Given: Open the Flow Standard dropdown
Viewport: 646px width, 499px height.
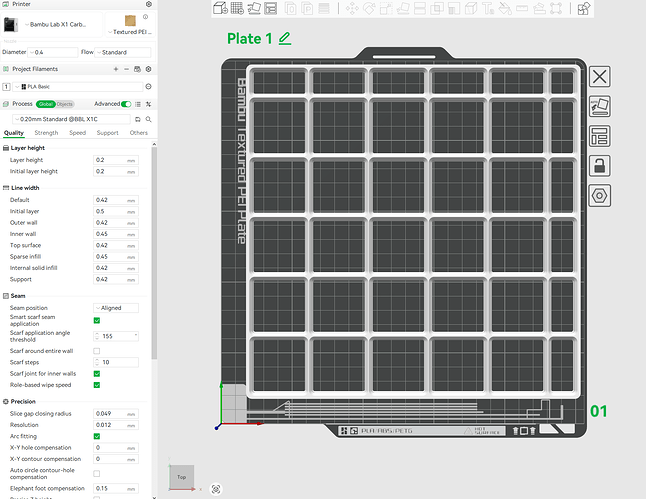Looking at the screenshot, I should [123, 52].
